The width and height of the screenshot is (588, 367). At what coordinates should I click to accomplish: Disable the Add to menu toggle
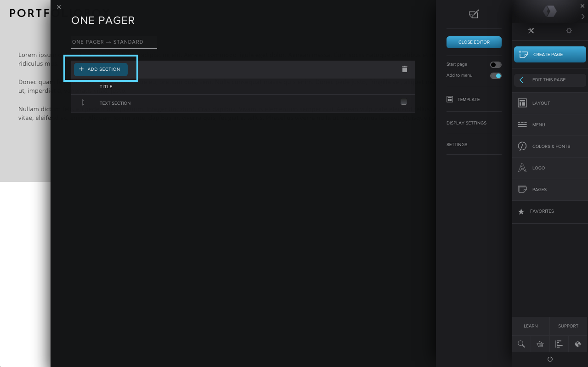(x=496, y=76)
